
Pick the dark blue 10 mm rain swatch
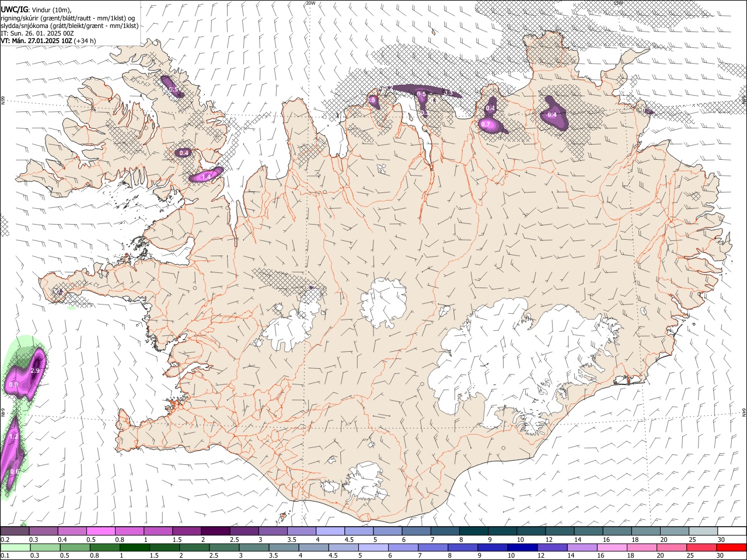click(521, 548)
